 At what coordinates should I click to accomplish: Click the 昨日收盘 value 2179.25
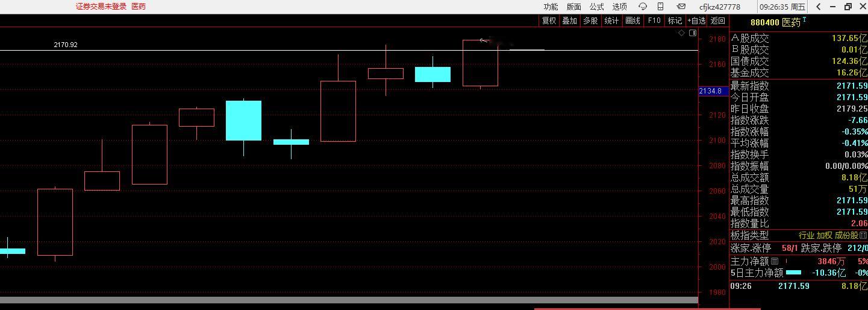[852, 109]
